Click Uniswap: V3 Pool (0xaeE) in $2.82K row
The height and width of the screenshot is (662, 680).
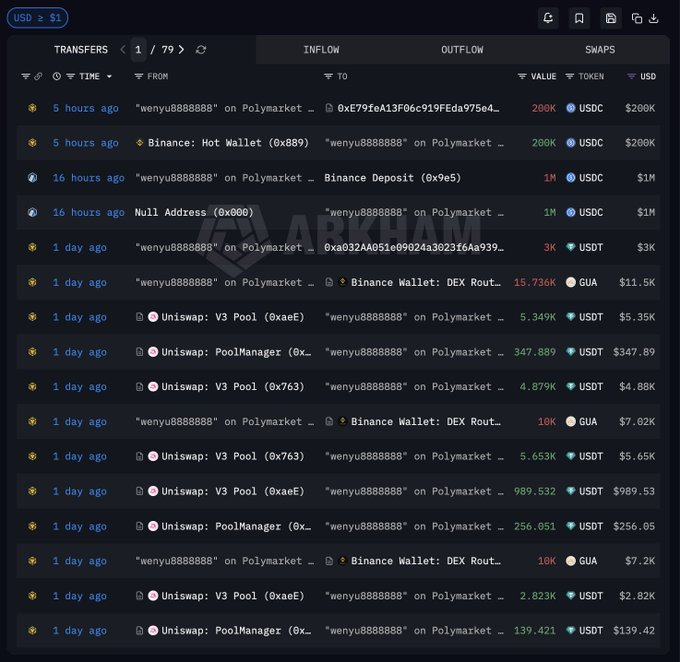click(232, 596)
